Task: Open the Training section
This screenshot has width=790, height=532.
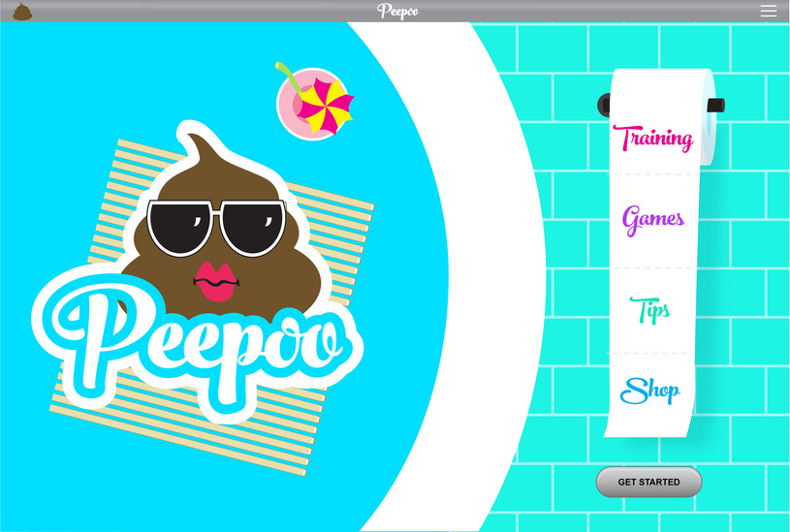Action: coord(653,139)
